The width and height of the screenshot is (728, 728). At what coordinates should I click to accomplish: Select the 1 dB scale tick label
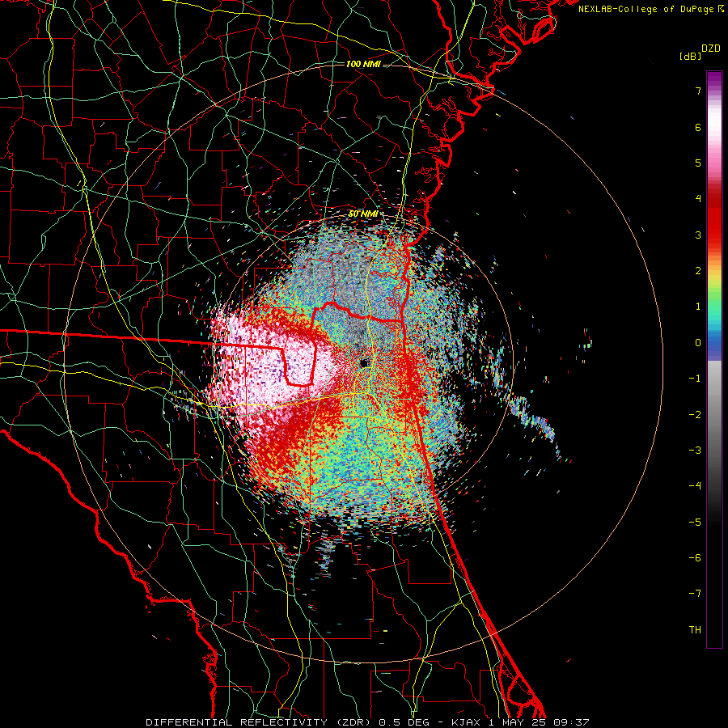tap(698, 307)
